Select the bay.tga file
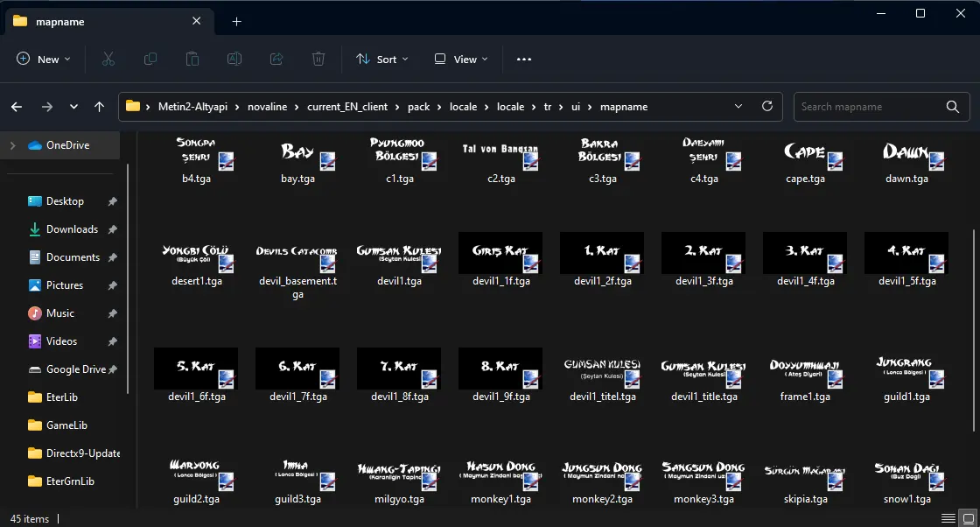 (298, 160)
